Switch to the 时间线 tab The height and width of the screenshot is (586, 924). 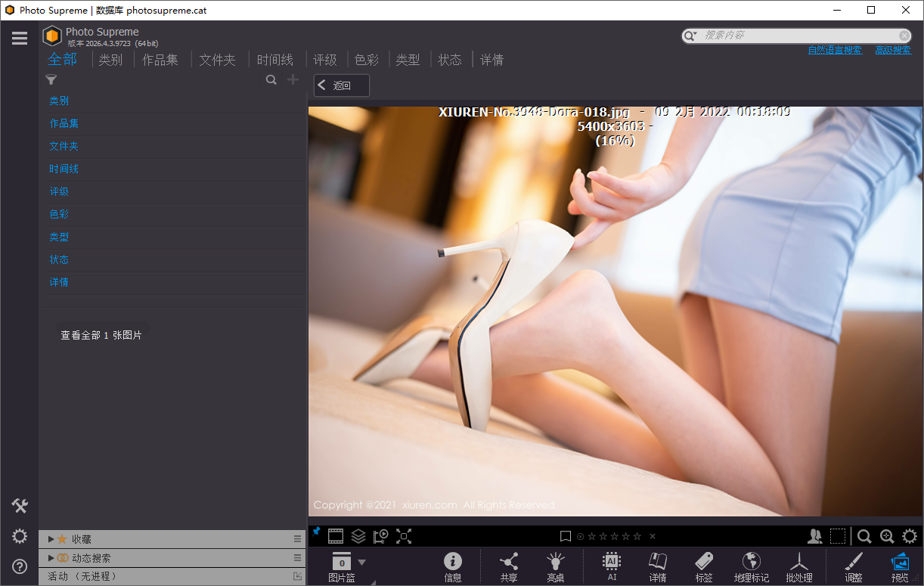(x=274, y=60)
